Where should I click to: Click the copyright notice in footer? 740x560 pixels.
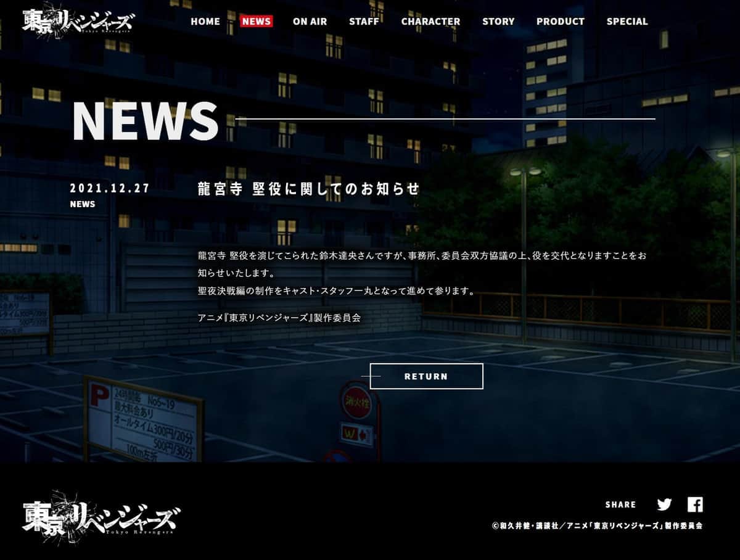[x=597, y=526]
